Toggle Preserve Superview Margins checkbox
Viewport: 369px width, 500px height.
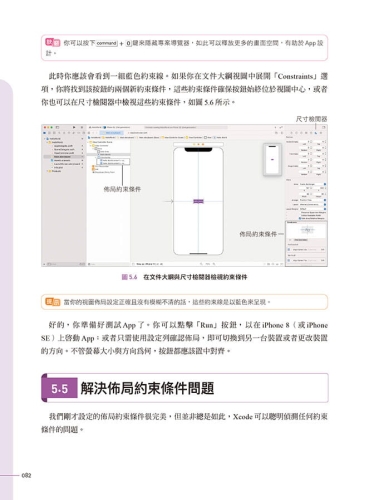[300, 212]
